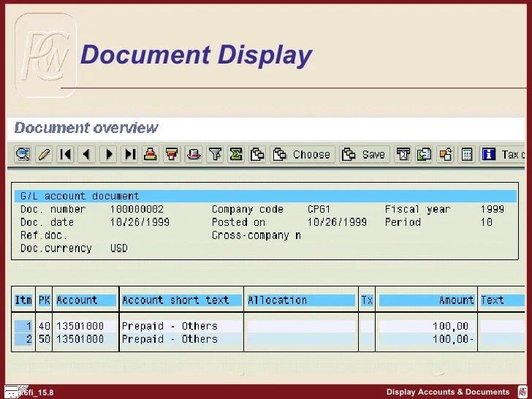Click the Allocation column header
This screenshot has height=399, width=532.
pos(301,300)
